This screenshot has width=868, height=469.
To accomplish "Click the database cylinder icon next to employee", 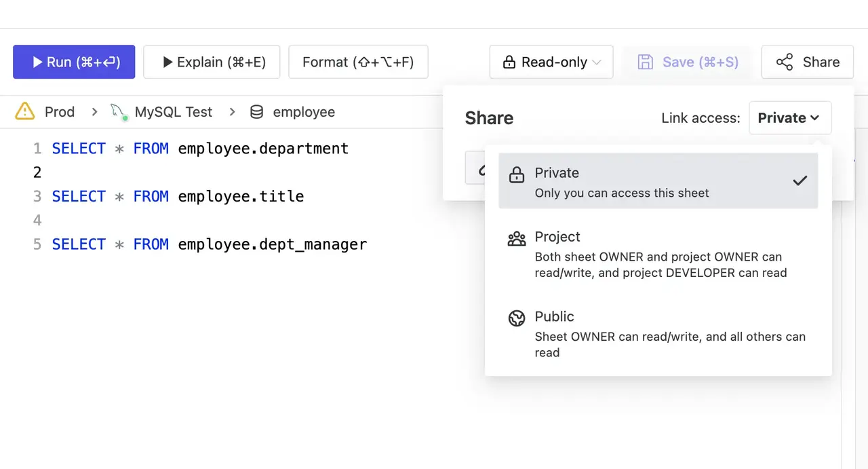I will 256,112.
